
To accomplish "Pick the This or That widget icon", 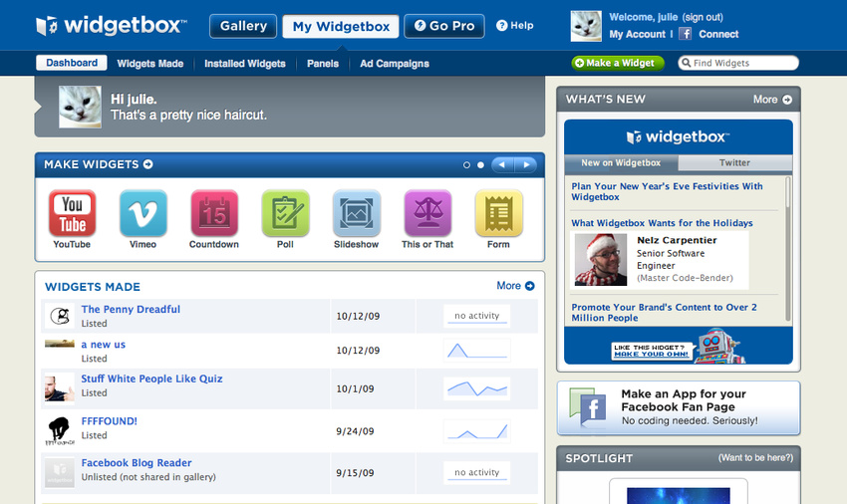I will [427, 213].
